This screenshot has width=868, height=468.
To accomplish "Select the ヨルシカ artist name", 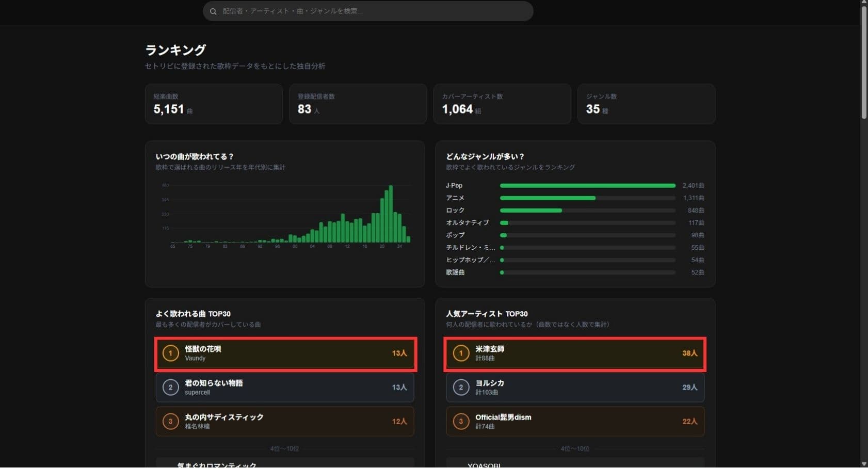I will [x=490, y=383].
